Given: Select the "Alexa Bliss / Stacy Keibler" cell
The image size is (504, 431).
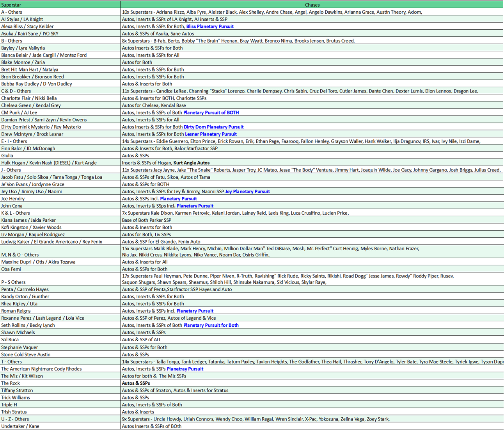Looking at the screenshot, I should point(60,27).
